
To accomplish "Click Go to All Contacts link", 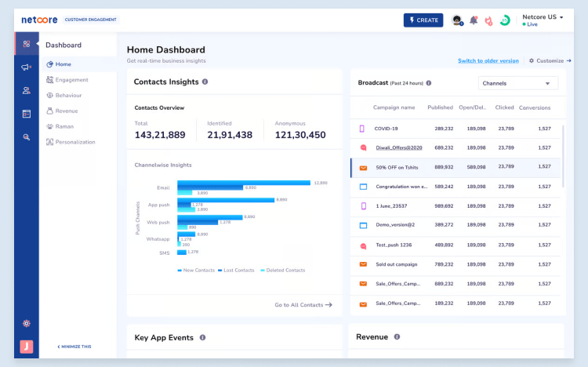I will click(x=303, y=305).
